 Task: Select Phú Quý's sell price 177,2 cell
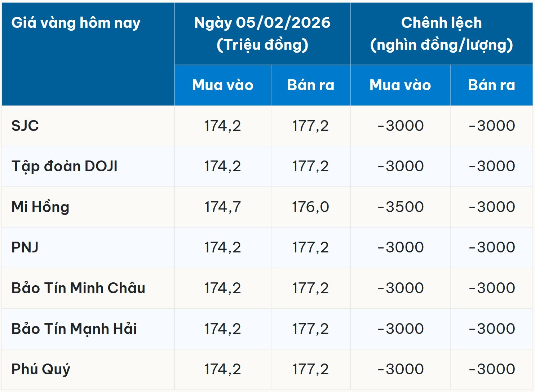(310, 369)
